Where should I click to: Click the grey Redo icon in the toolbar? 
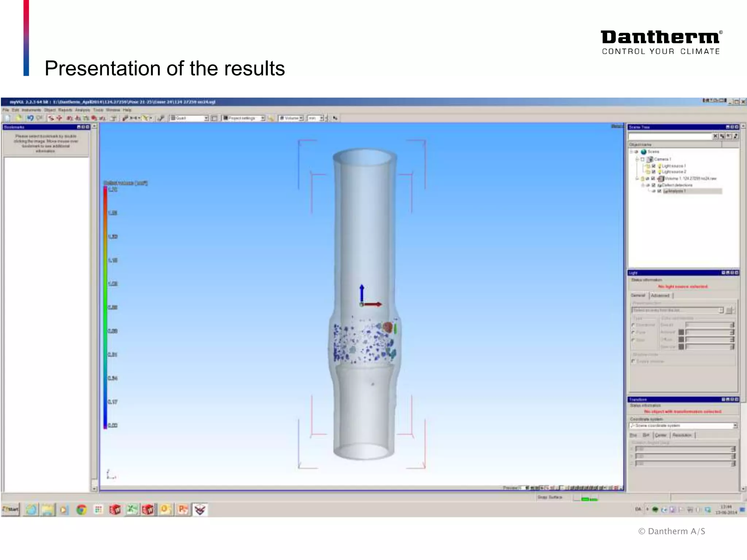[39, 118]
